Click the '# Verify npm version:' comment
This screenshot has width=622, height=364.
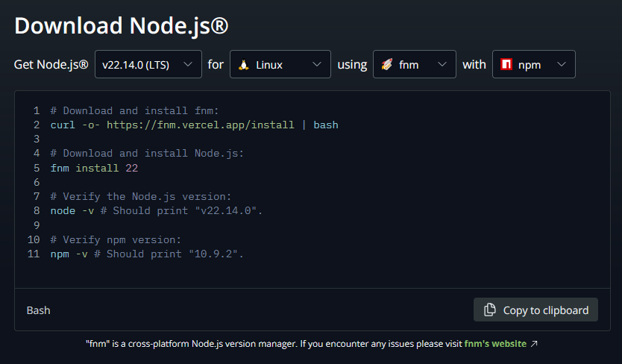(x=116, y=240)
